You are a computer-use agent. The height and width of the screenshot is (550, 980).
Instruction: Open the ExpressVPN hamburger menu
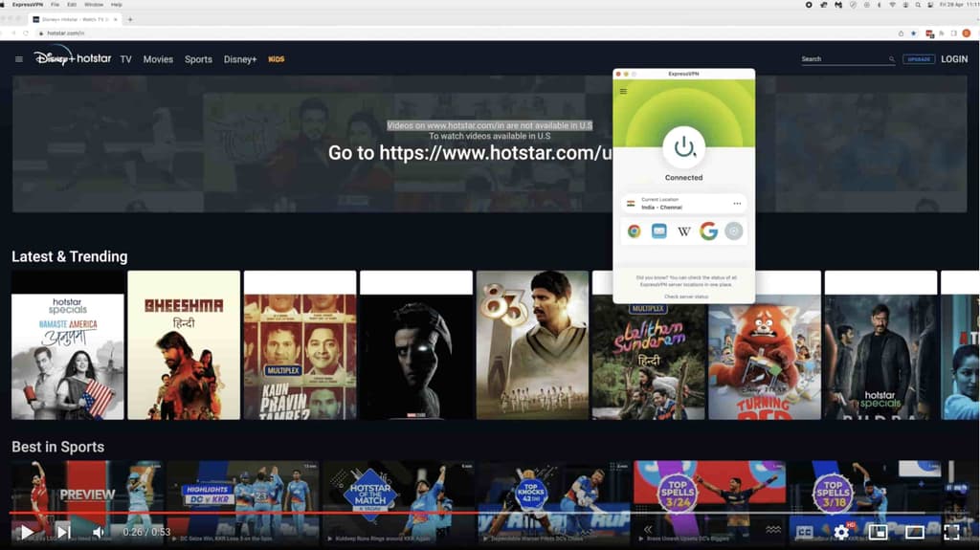(x=623, y=91)
